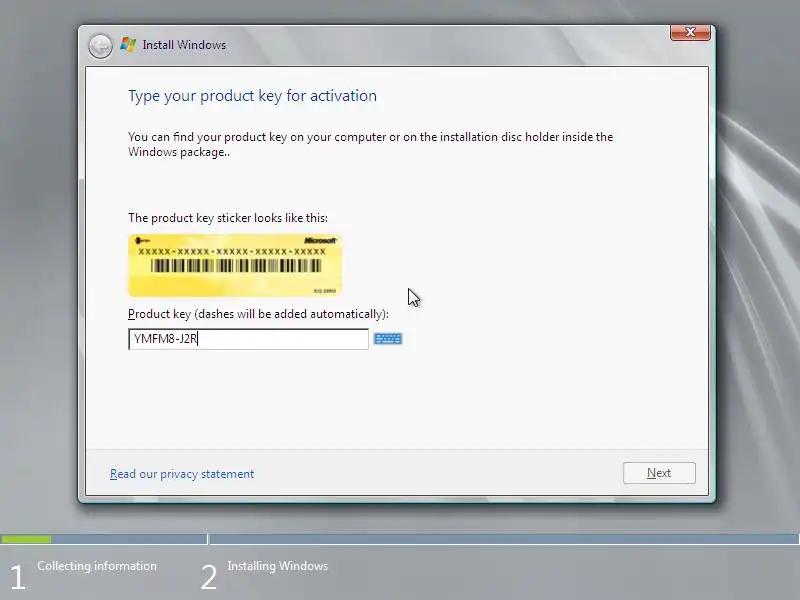Screen dimensions: 800x600
Task: Click the setup progress bar
Action: pyautogui.click(x=400, y=539)
